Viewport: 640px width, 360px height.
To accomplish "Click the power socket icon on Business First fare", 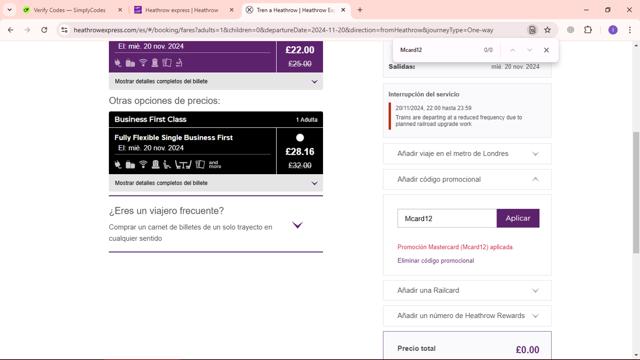I will tap(118, 164).
